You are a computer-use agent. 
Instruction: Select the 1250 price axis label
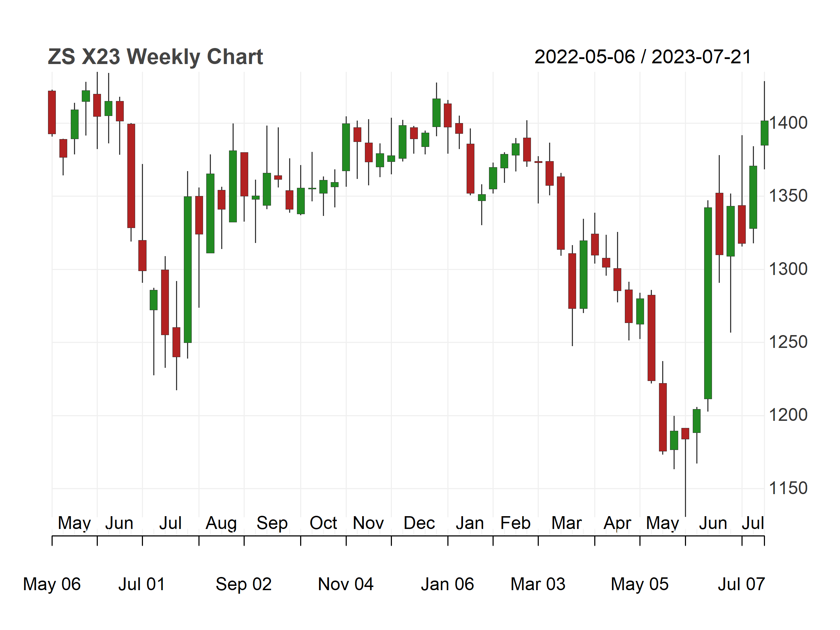tap(788, 342)
